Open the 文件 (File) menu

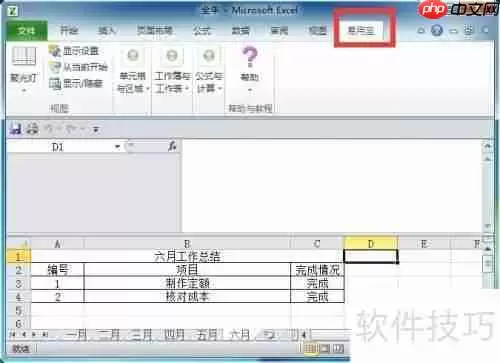coord(27,31)
